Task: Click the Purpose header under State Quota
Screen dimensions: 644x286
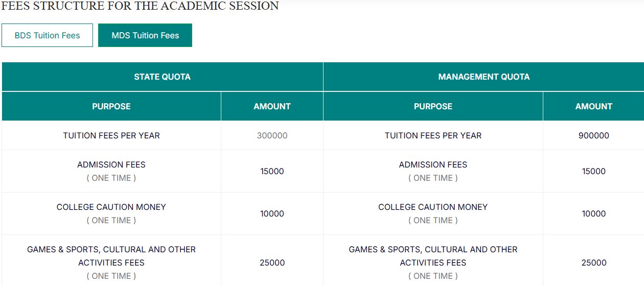Action: [111, 106]
